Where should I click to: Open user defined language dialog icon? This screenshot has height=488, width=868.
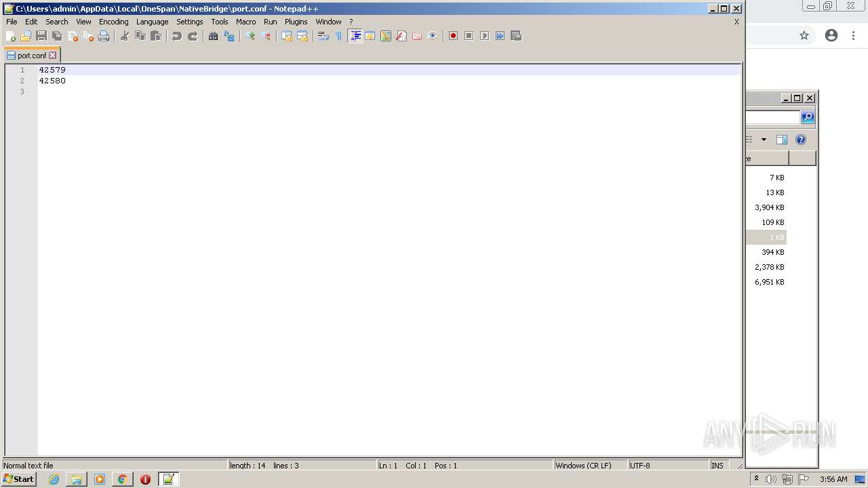pos(370,36)
